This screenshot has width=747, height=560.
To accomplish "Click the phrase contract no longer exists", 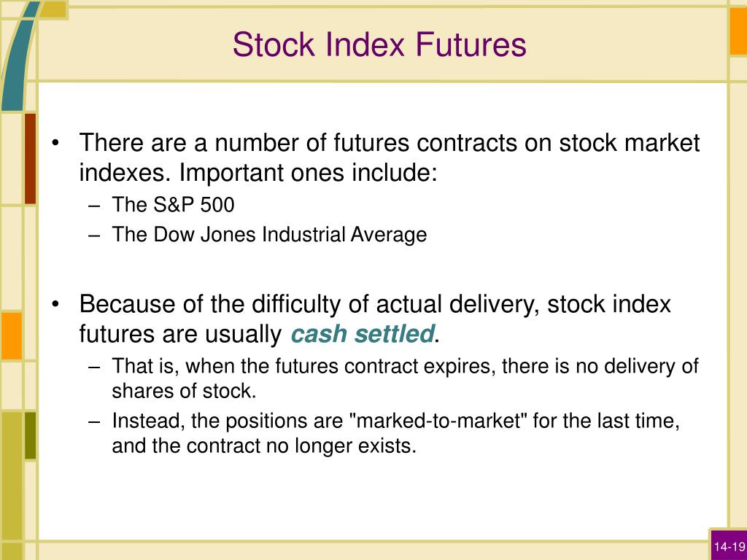I will click(x=301, y=446).
